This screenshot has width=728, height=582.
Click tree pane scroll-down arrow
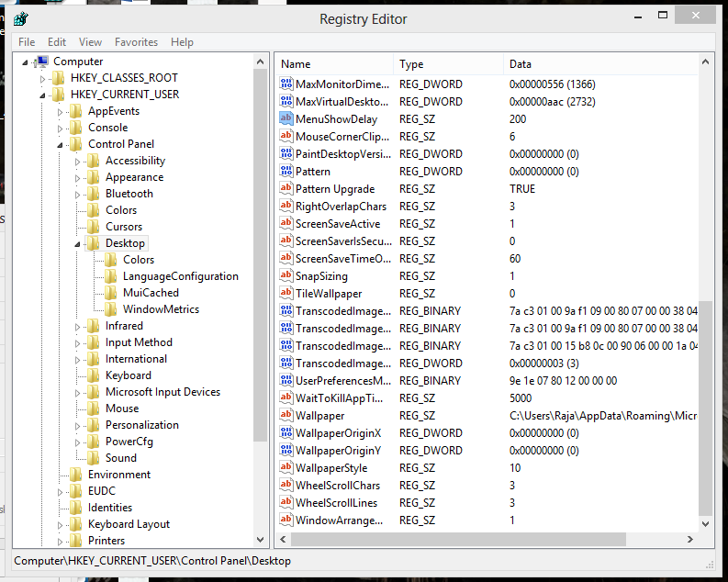260,539
